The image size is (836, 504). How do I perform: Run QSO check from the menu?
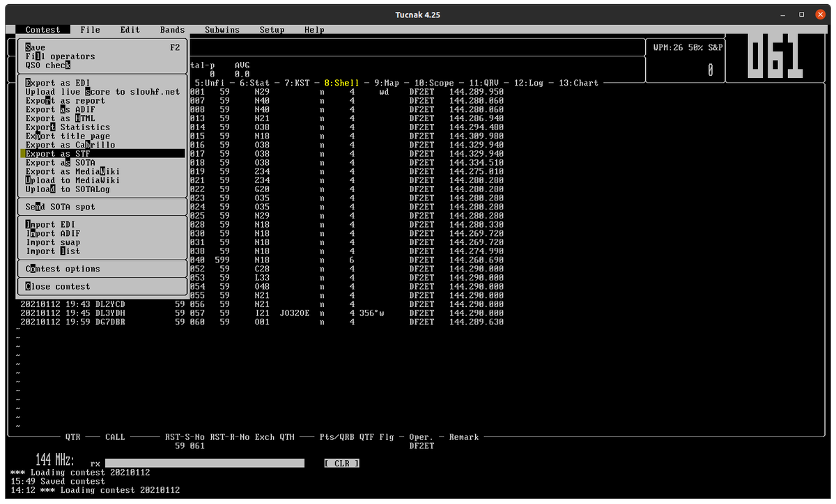(103, 65)
